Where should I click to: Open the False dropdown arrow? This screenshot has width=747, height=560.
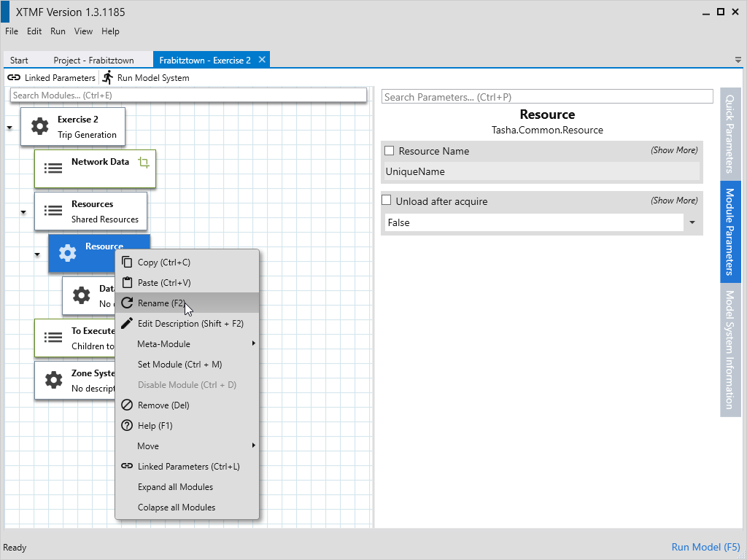[x=692, y=222]
